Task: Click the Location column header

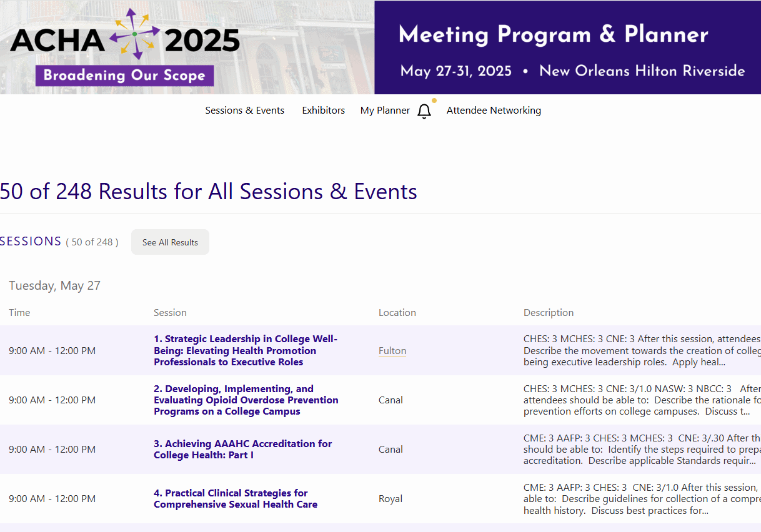Action: pyautogui.click(x=397, y=313)
